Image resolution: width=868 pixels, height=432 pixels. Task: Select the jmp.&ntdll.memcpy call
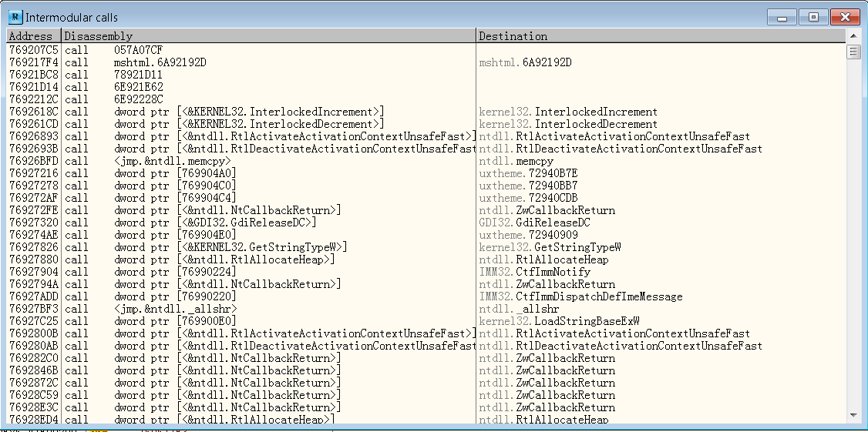tap(148, 161)
